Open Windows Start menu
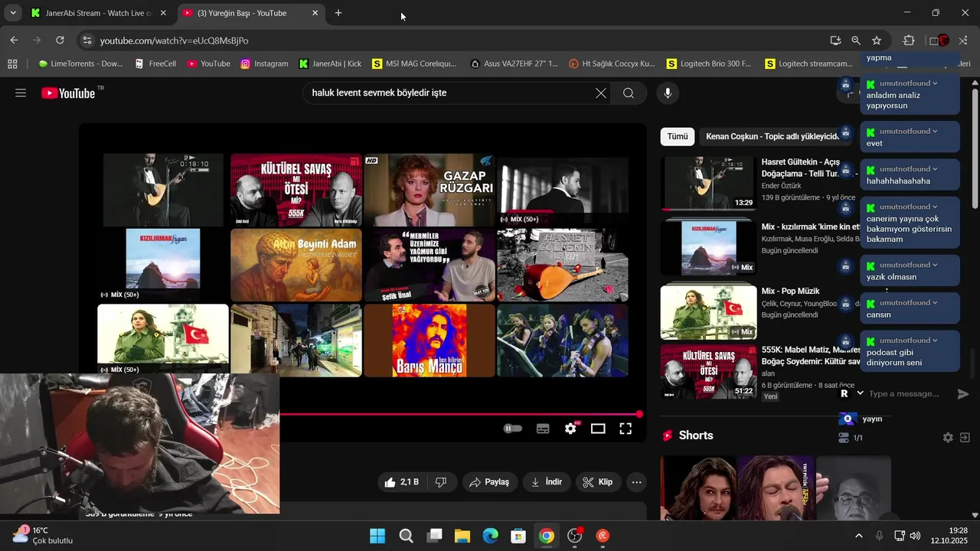Image resolution: width=980 pixels, height=551 pixels. tap(377, 536)
